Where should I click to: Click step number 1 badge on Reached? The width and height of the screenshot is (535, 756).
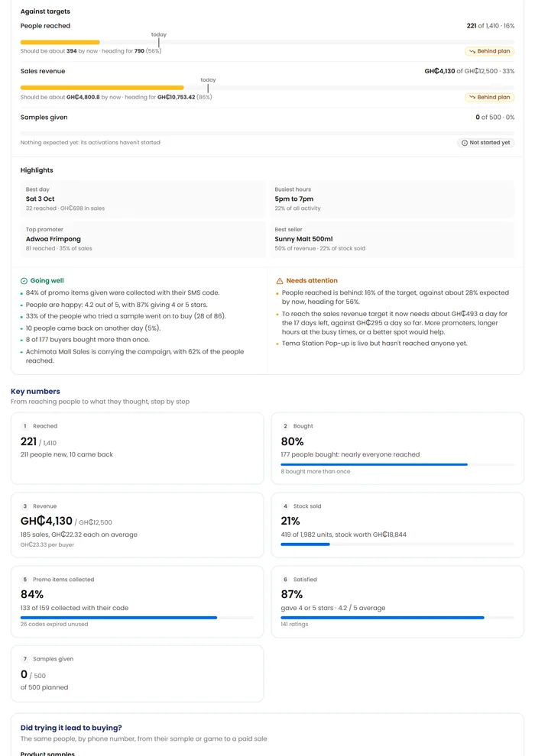tap(24, 426)
